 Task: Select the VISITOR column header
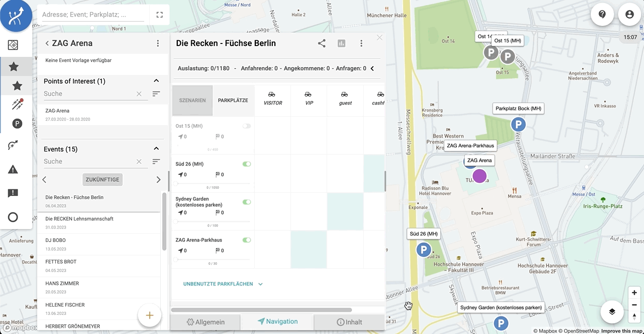272,99
